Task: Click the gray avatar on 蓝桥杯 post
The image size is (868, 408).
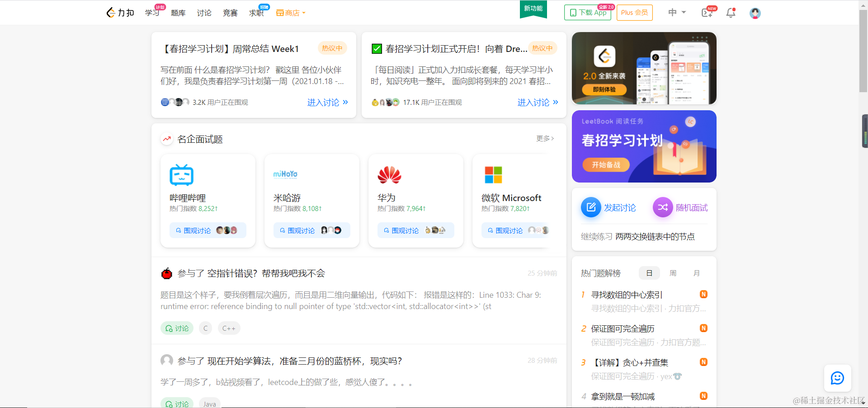Action: coord(167,361)
